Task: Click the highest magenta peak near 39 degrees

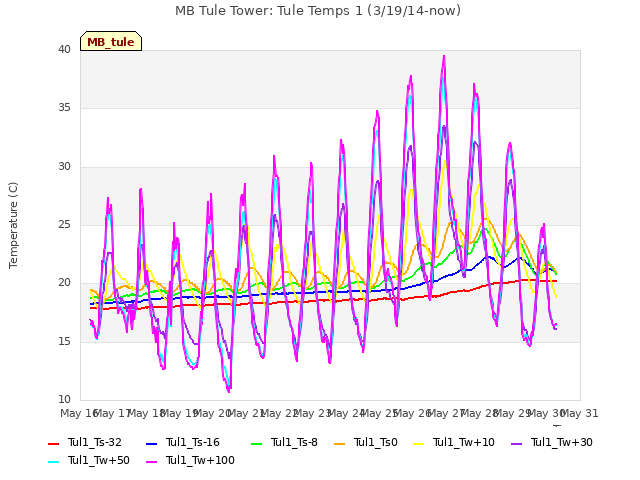Action: [x=444, y=57]
